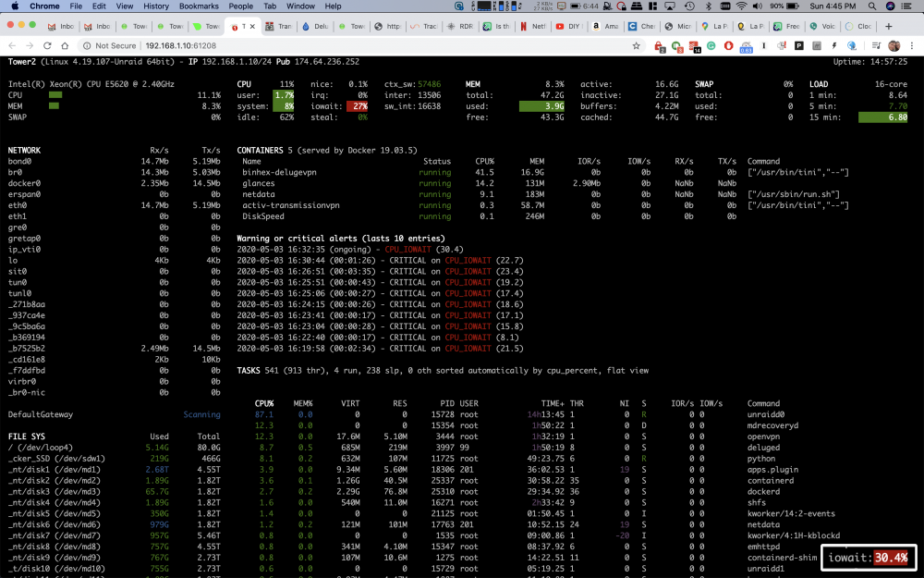
Task: Click the browser forward arrow
Action: pyautogui.click(x=30, y=45)
